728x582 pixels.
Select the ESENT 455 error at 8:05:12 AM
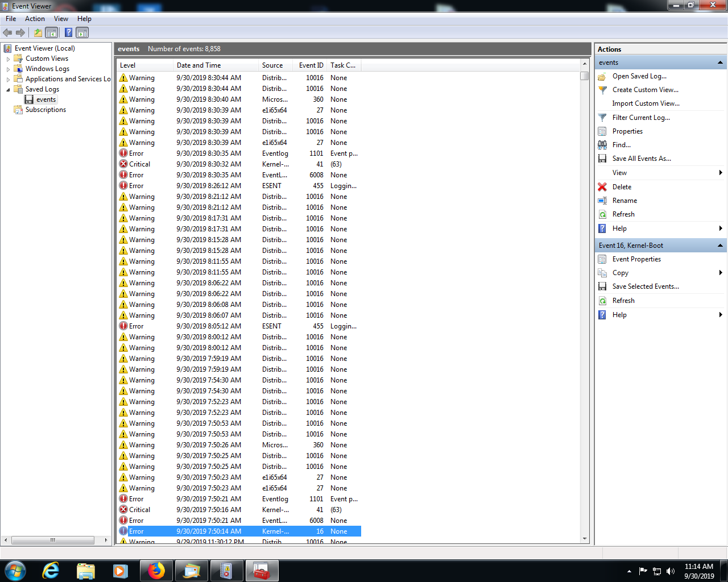coord(239,326)
